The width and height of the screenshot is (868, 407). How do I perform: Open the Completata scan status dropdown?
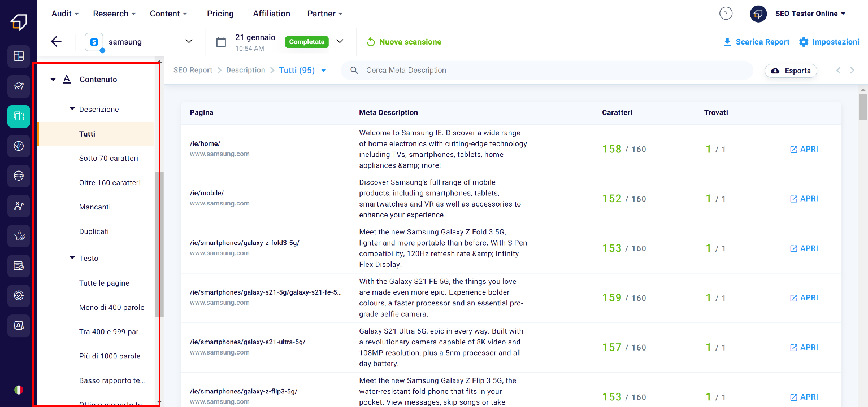[x=340, y=41]
